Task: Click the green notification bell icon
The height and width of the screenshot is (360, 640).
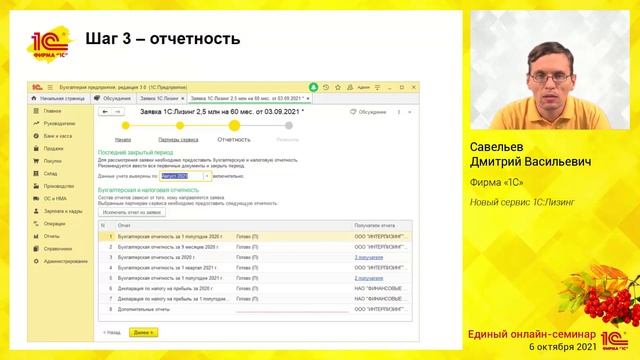Action: 313,87
